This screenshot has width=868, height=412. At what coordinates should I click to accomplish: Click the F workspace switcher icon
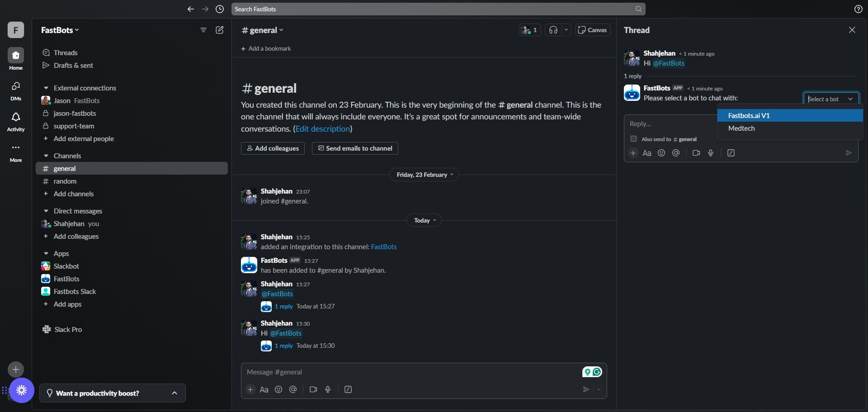pyautogui.click(x=16, y=30)
